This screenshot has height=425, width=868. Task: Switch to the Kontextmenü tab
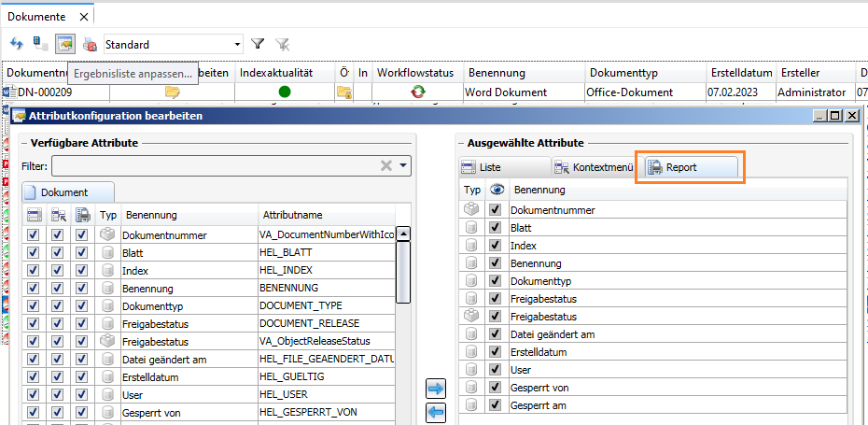click(594, 168)
